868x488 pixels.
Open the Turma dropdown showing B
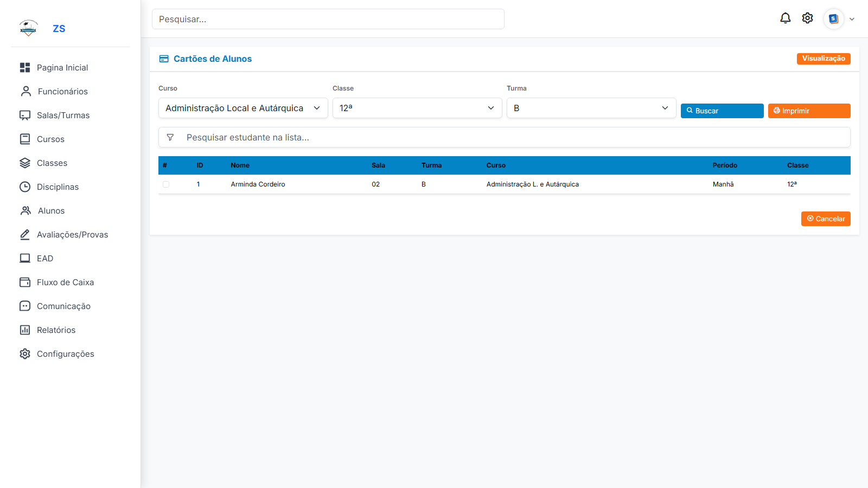tap(591, 108)
